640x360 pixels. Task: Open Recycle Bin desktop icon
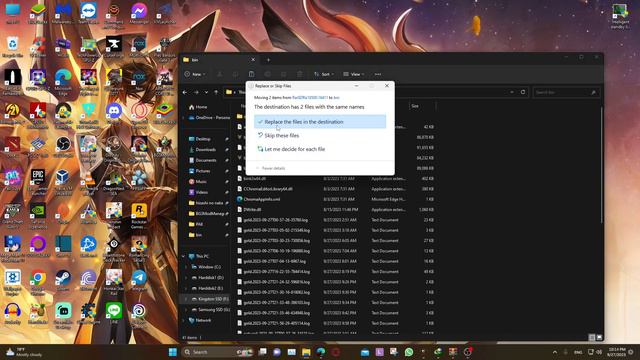pyautogui.click(x=12, y=47)
